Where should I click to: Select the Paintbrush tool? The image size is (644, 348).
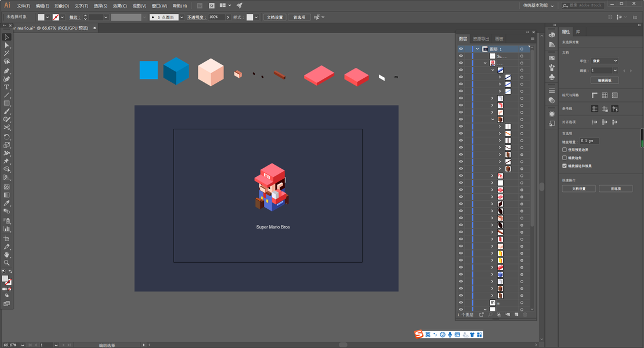pyautogui.click(x=6, y=111)
